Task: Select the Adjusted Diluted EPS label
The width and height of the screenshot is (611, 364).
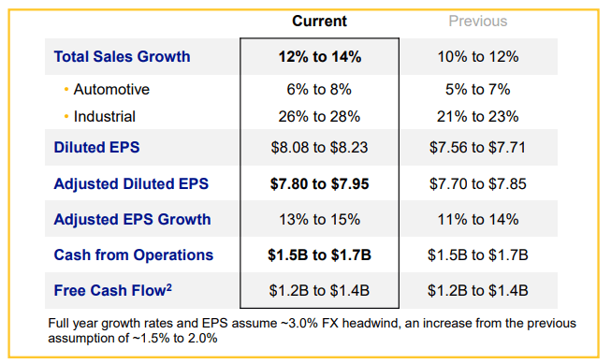Action: [131, 183]
